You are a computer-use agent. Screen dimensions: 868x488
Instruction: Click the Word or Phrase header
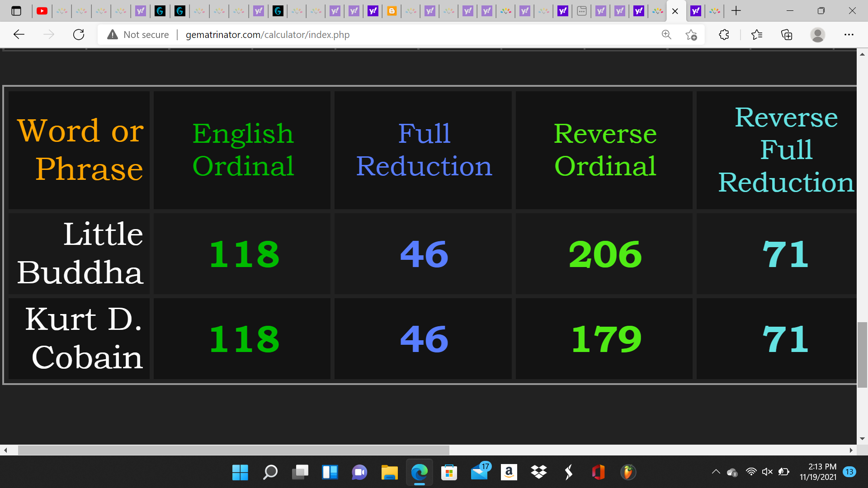click(79, 150)
